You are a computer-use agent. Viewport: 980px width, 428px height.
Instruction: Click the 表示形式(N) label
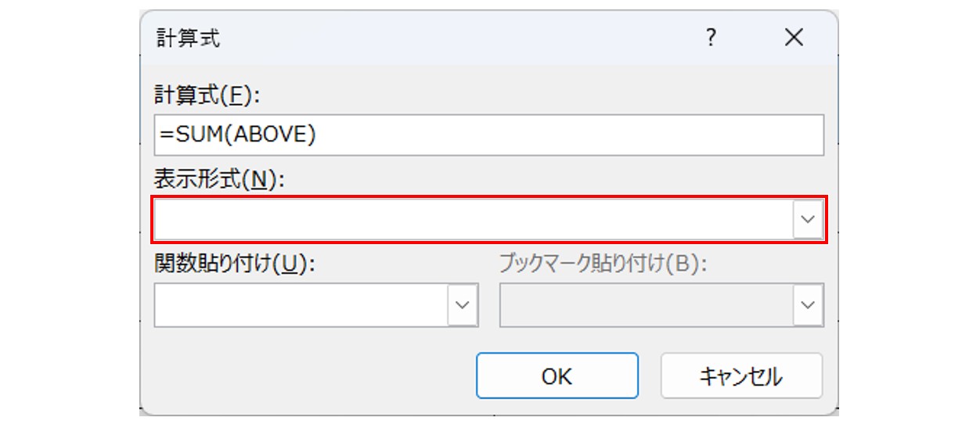[221, 179]
